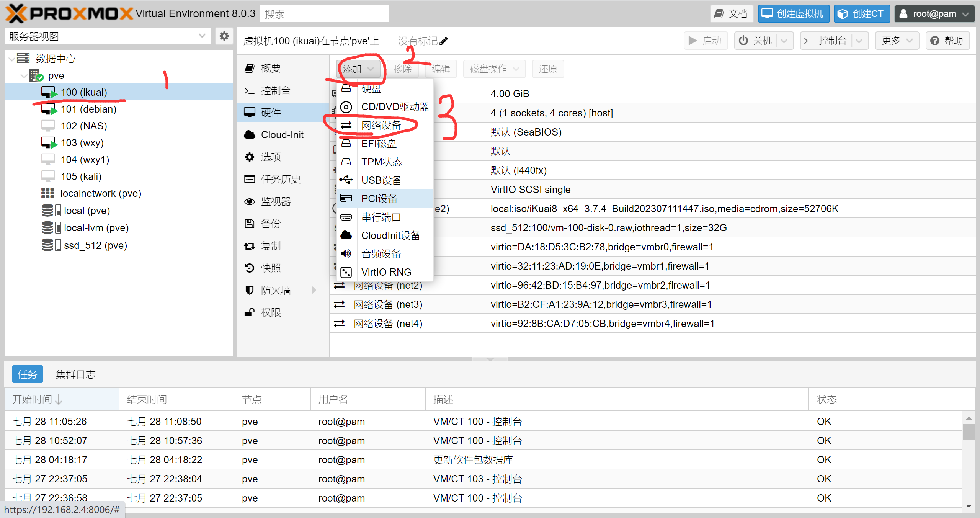Click the pencil icon to edit tags

click(444, 41)
